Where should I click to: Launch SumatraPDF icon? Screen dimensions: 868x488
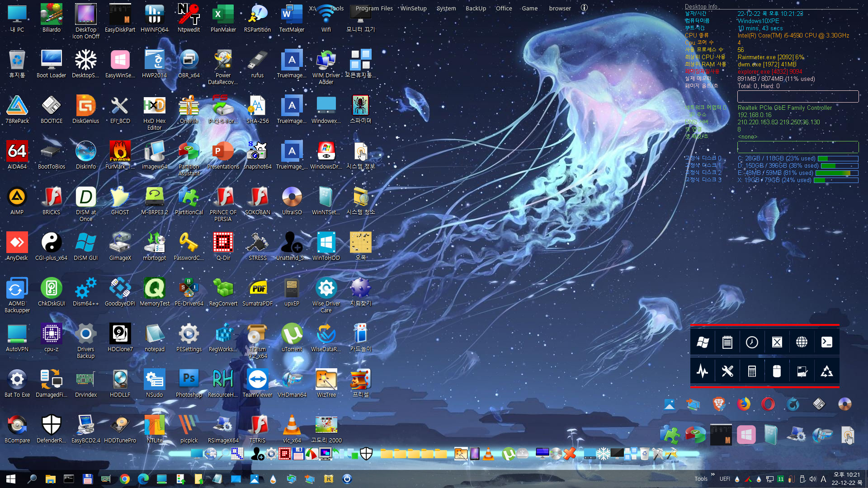pyautogui.click(x=257, y=292)
